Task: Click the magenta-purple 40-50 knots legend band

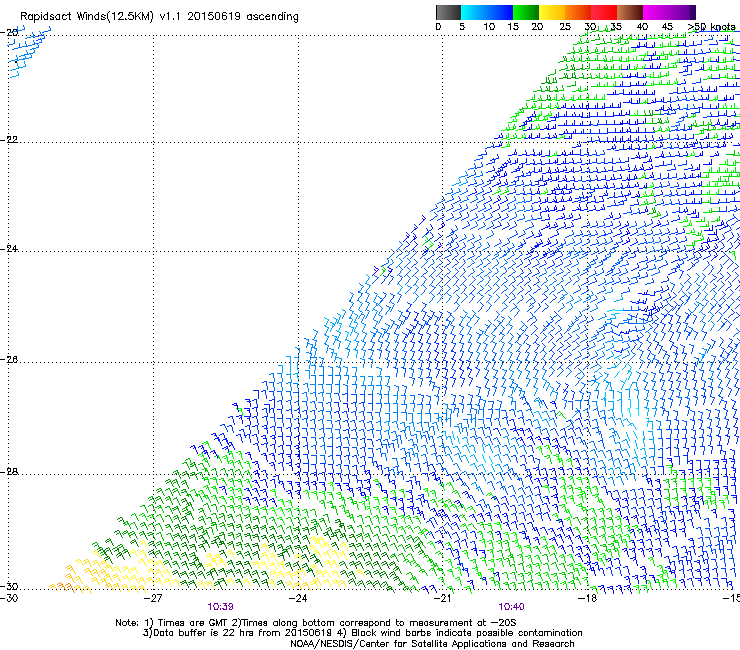Action: [669, 12]
